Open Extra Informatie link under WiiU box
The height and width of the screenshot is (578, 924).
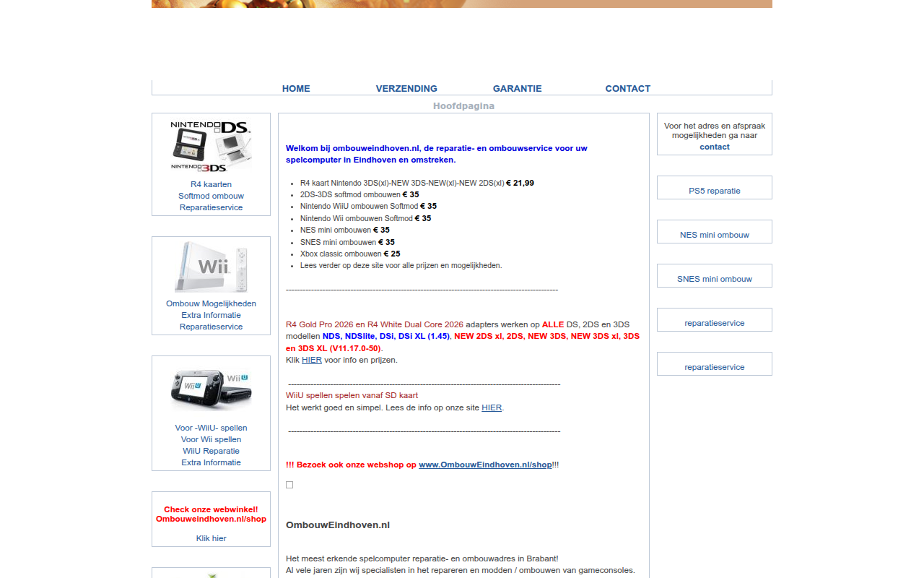(211, 462)
